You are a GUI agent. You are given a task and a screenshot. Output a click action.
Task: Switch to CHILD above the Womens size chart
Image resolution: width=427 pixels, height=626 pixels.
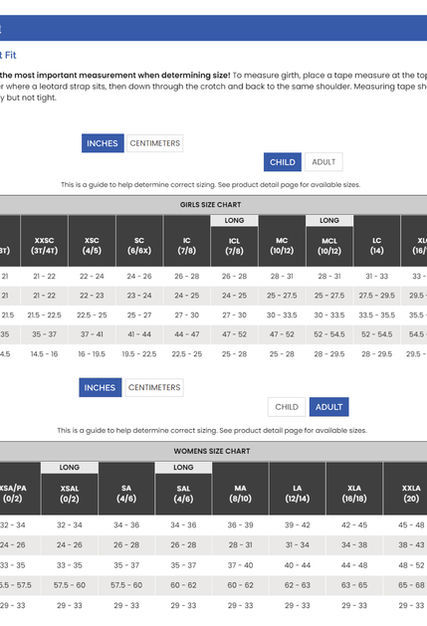287,407
